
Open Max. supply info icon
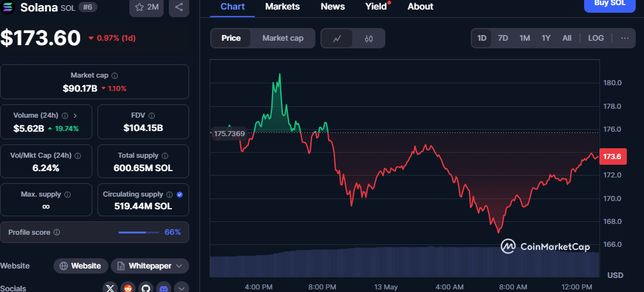[x=68, y=195]
